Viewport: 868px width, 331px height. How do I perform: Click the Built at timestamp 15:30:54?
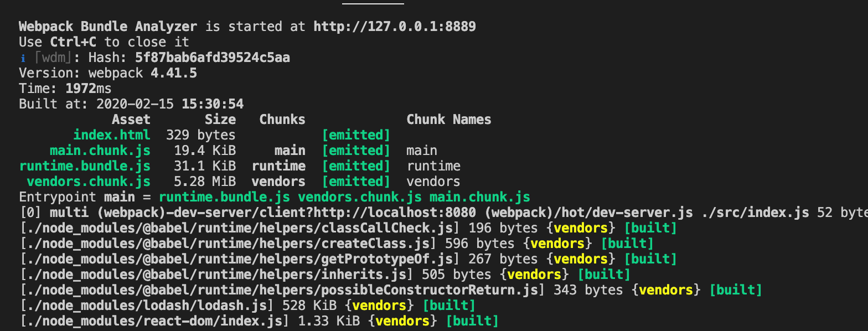pos(212,104)
